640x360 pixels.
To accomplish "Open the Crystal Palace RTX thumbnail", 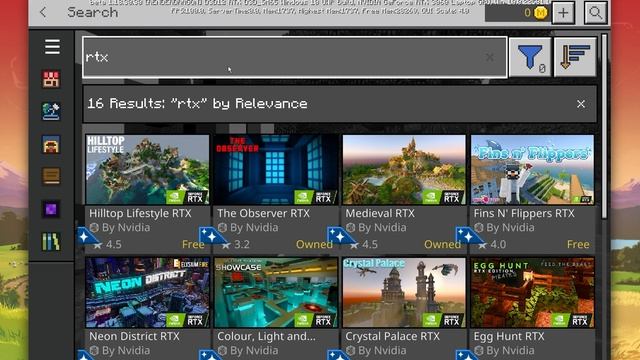I will pos(404,292).
